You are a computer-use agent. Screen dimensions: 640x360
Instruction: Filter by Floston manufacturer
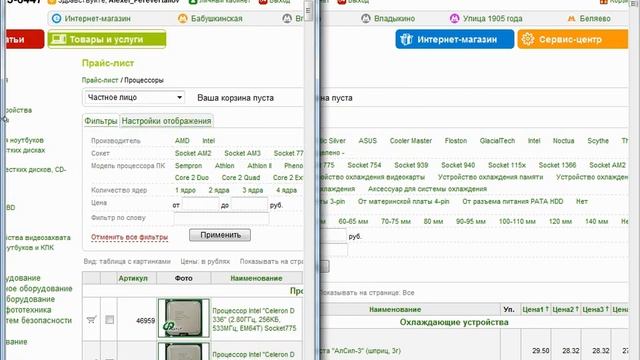456,141
